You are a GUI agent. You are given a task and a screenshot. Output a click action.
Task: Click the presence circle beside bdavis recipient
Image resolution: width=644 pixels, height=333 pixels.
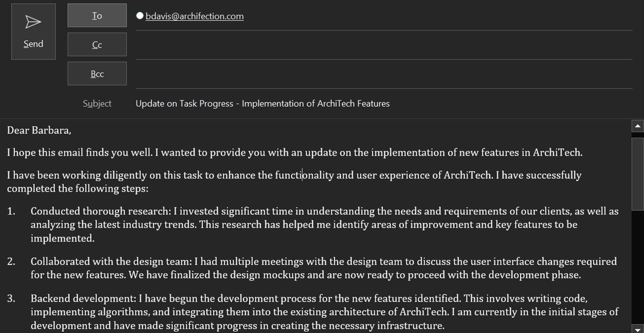click(140, 16)
